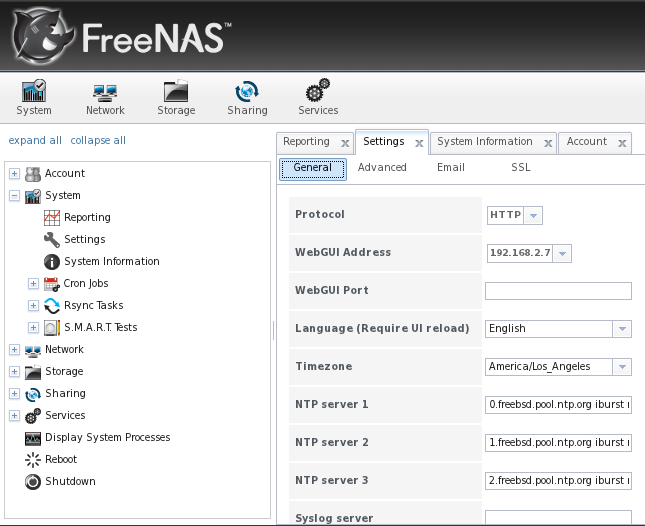Image resolution: width=645 pixels, height=526 pixels.
Task: Switch to the Account tab
Action: (x=587, y=141)
